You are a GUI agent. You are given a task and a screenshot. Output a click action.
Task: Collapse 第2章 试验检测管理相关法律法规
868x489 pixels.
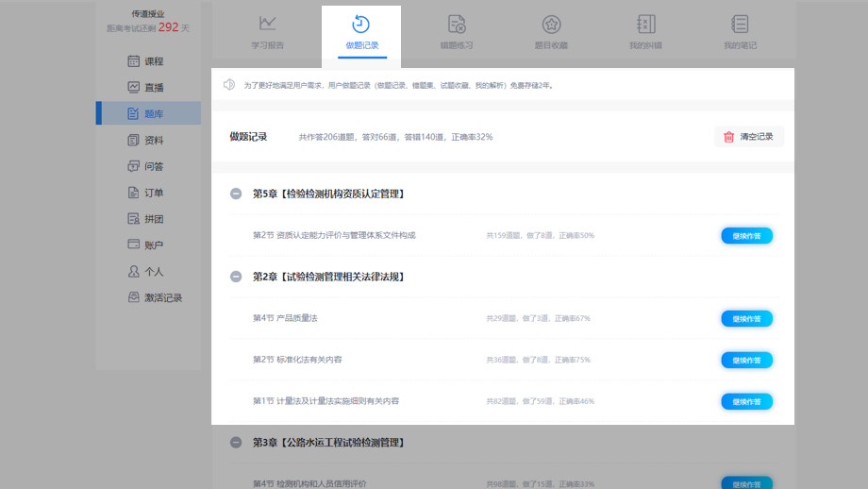[x=236, y=277]
